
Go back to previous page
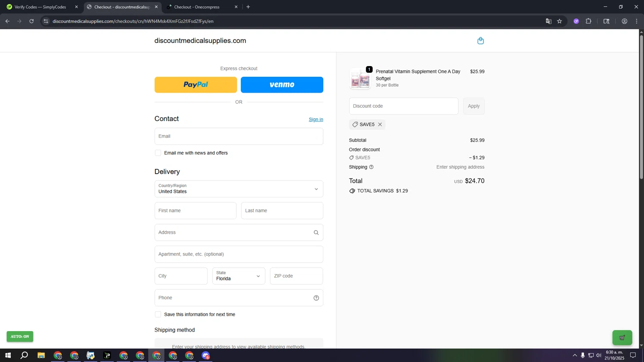tap(7, 21)
